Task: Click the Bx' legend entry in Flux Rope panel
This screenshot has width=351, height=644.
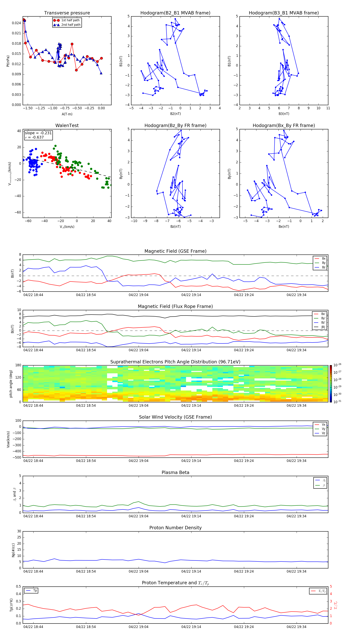Action: [320, 314]
